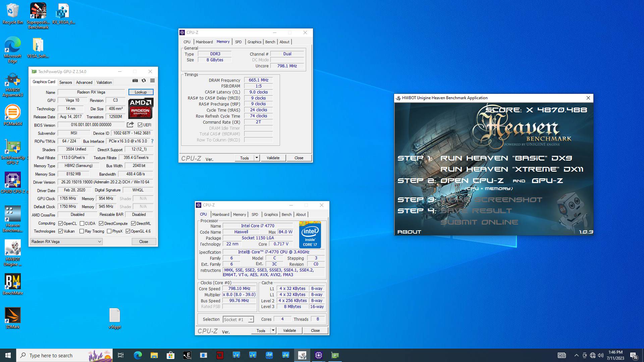
Task: Expand the Socket #1 selection dropdown
Action: click(x=251, y=319)
